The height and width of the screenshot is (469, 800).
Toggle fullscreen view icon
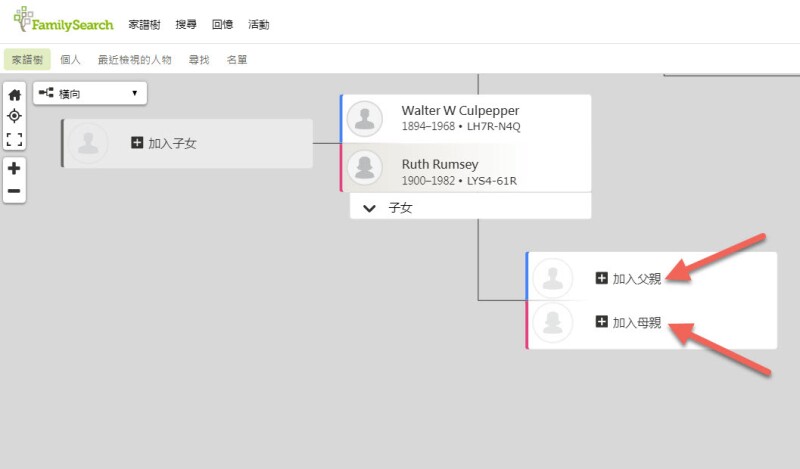tap(14, 139)
